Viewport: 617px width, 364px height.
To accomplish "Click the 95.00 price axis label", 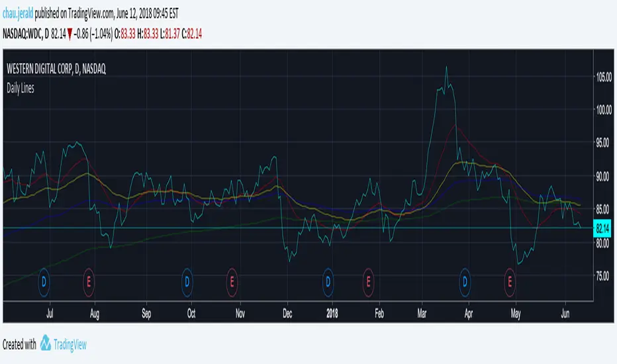I will pyautogui.click(x=604, y=143).
